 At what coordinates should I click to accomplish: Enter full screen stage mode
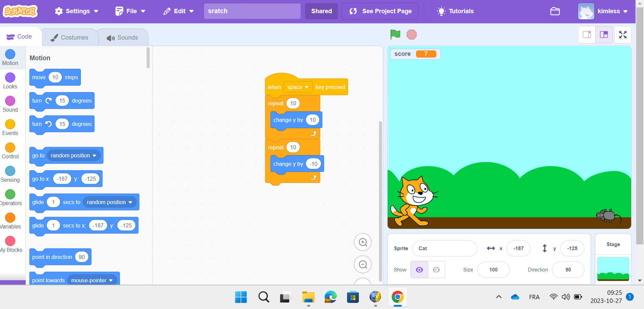point(623,35)
